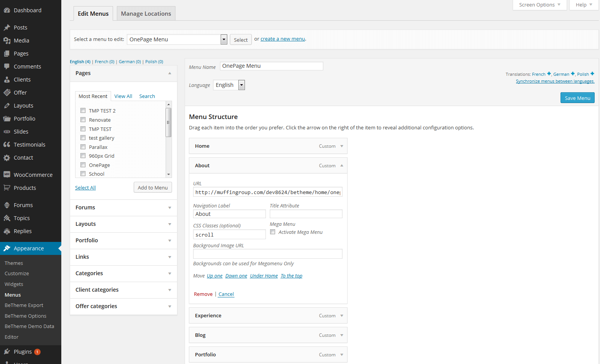Image resolution: width=600 pixels, height=364 pixels.
Task: Click the Remove link for About item
Action: pyautogui.click(x=203, y=294)
